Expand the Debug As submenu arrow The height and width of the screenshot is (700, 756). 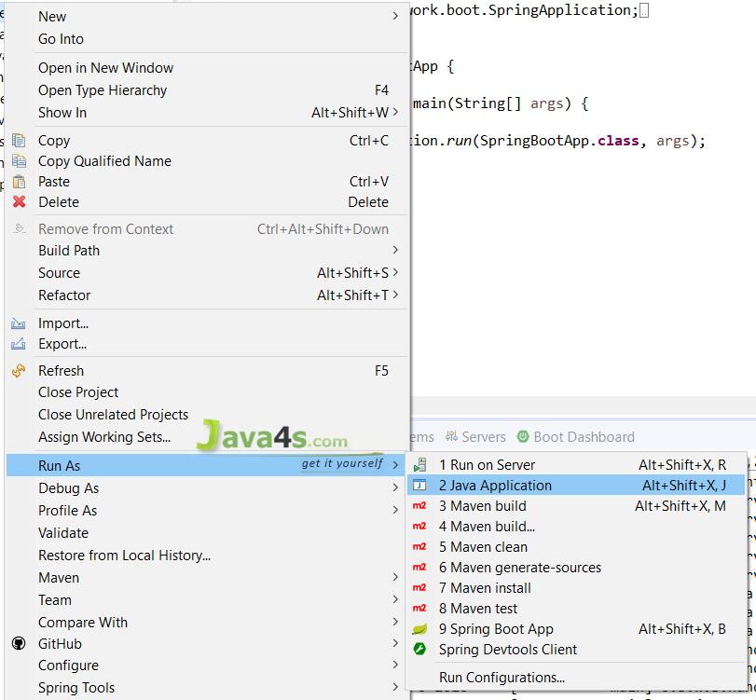[x=395, y=487]
